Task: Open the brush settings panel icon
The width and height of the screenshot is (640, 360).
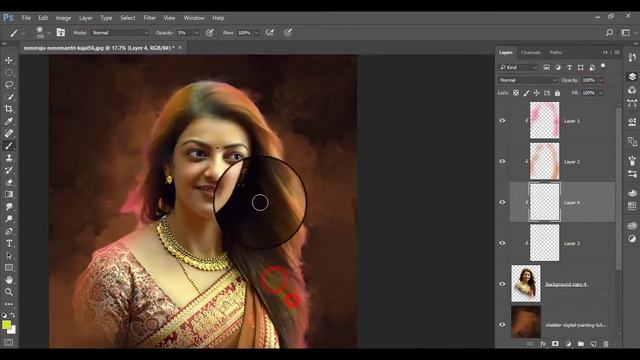Action: coord(61,33)
